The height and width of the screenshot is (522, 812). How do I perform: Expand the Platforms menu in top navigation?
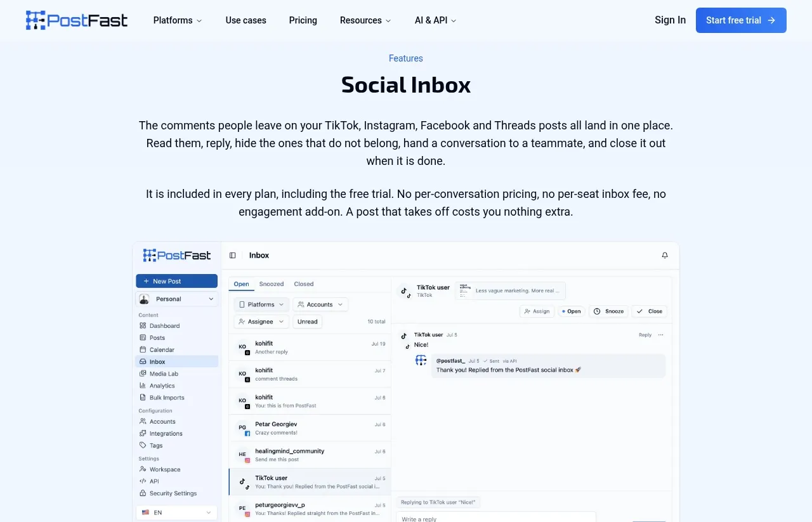[x=178, y=20]
